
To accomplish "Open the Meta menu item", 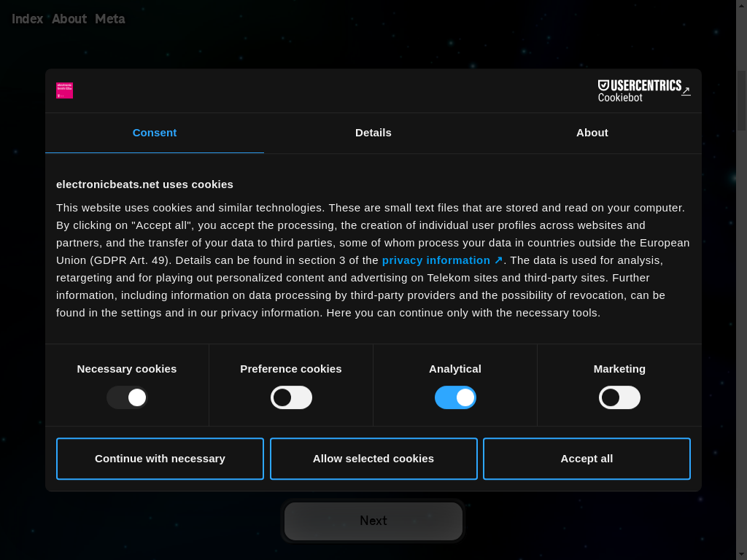I will click(110, 19).
